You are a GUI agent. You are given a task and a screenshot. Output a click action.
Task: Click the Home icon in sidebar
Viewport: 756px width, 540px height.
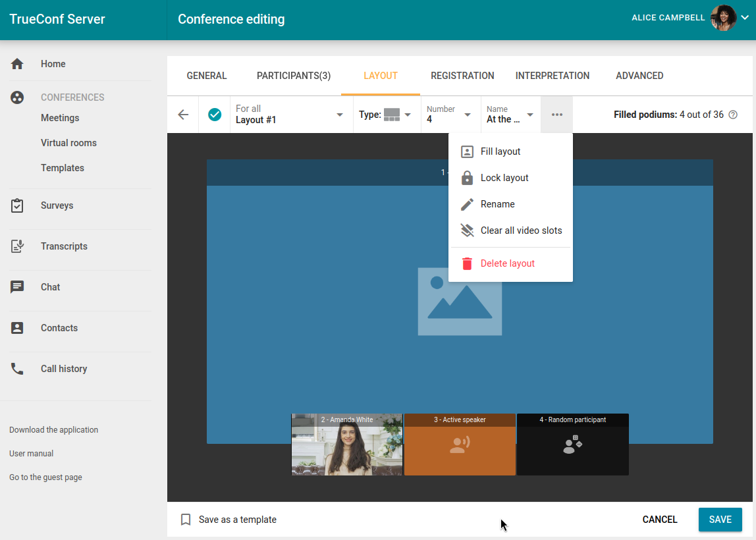tap(18, 64)
